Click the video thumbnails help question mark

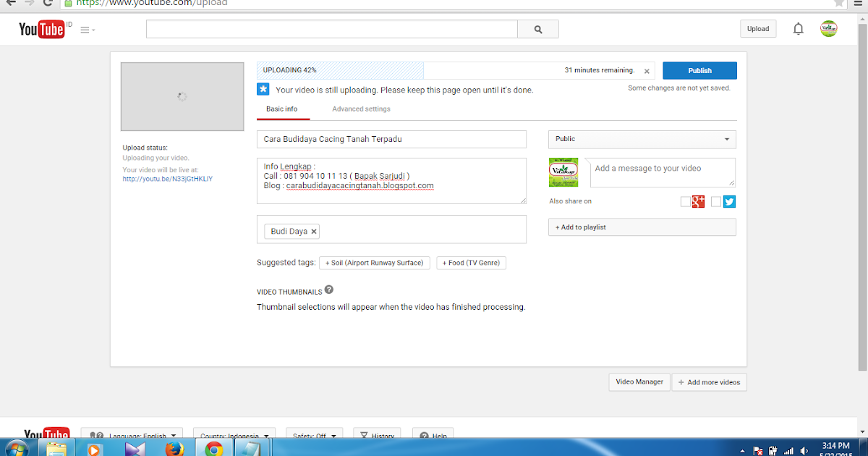(x=329, y=290)
